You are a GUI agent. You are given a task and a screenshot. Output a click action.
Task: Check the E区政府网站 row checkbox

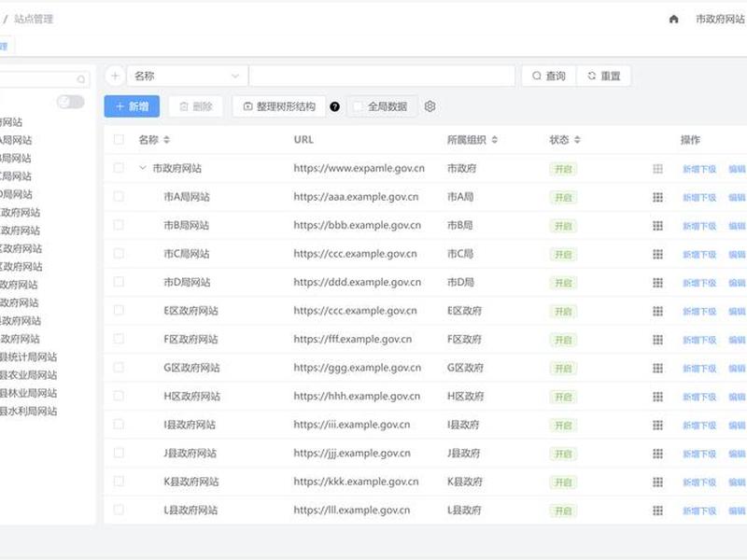tap(119, 311)
